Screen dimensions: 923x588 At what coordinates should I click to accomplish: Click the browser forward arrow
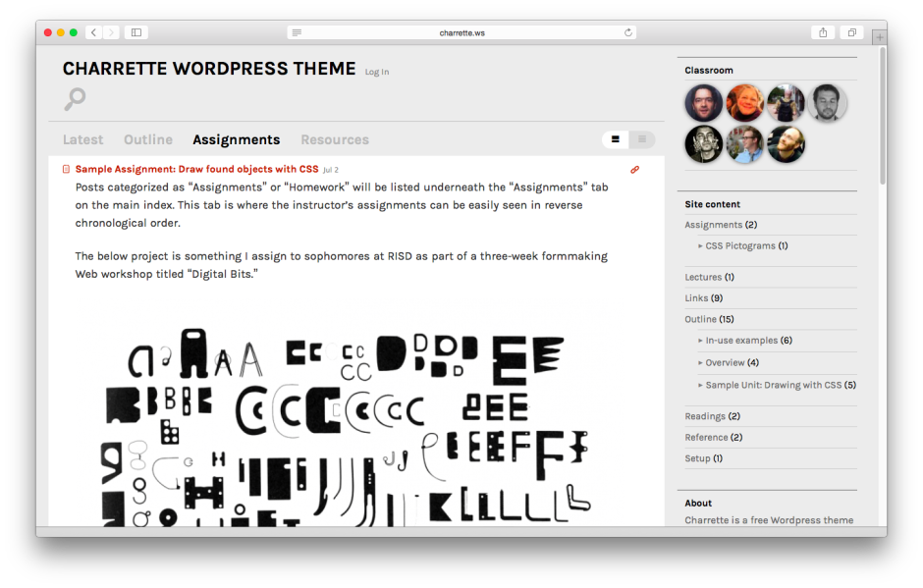[111, 32]
